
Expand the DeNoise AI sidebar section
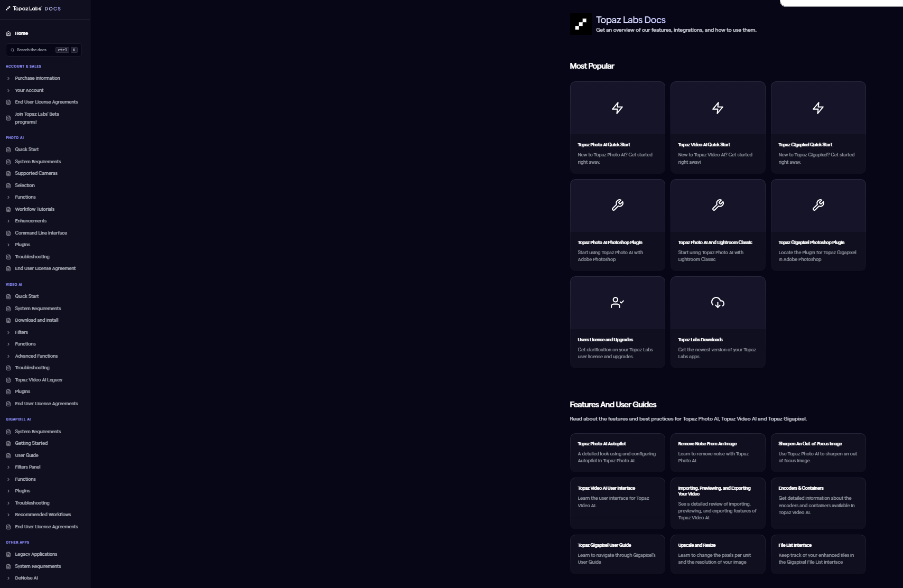point(26,578)
